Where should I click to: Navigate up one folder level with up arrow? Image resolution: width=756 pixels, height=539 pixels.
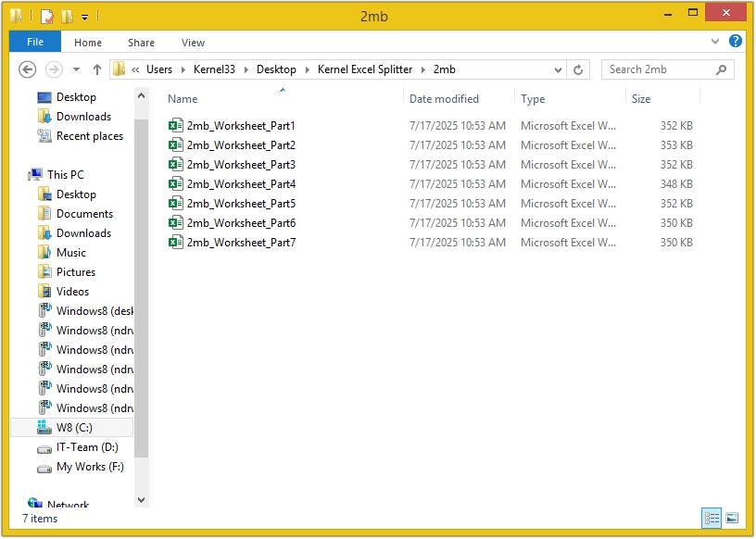click(x=97, y=69)
